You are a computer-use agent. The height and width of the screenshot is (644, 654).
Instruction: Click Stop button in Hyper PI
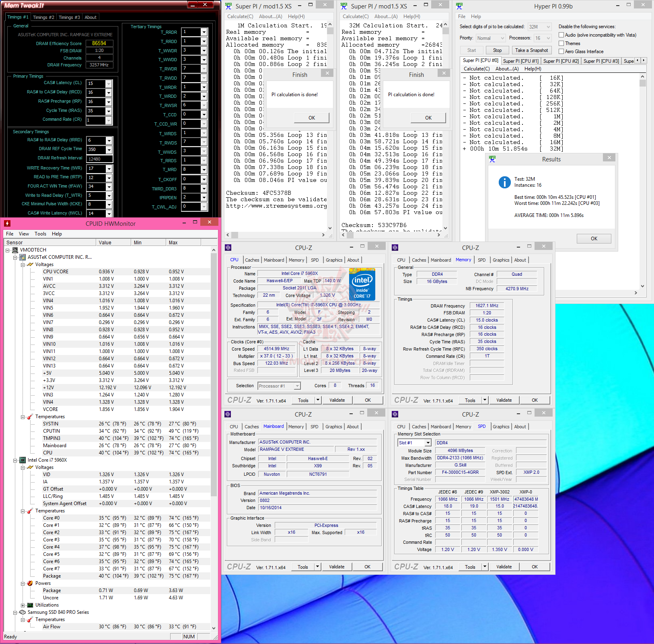[x=497, y=50]
